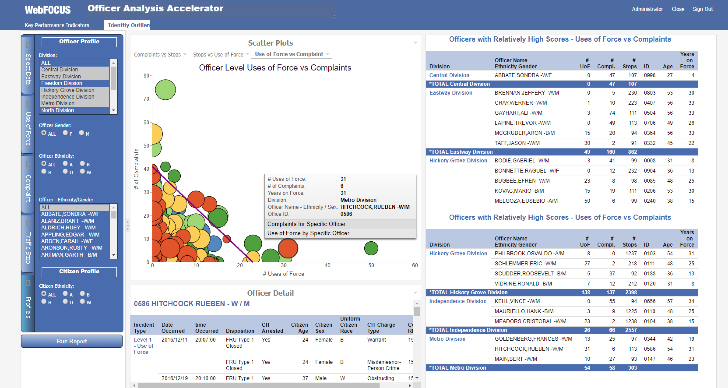Choose Freedom Division in the Division list
728x388 pixels.
tap(75, 83)
